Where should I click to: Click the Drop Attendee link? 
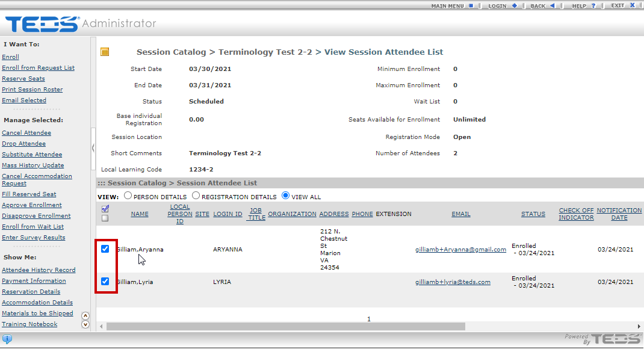coord(23,144)
